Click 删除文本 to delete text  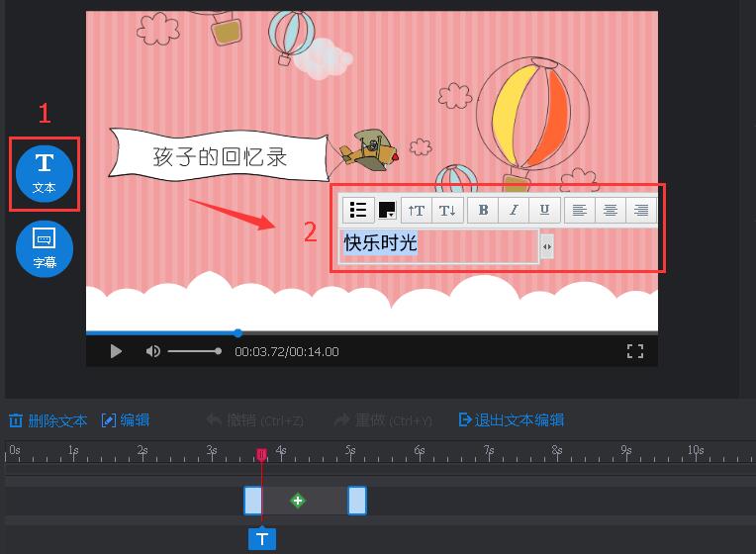point(49,420)
